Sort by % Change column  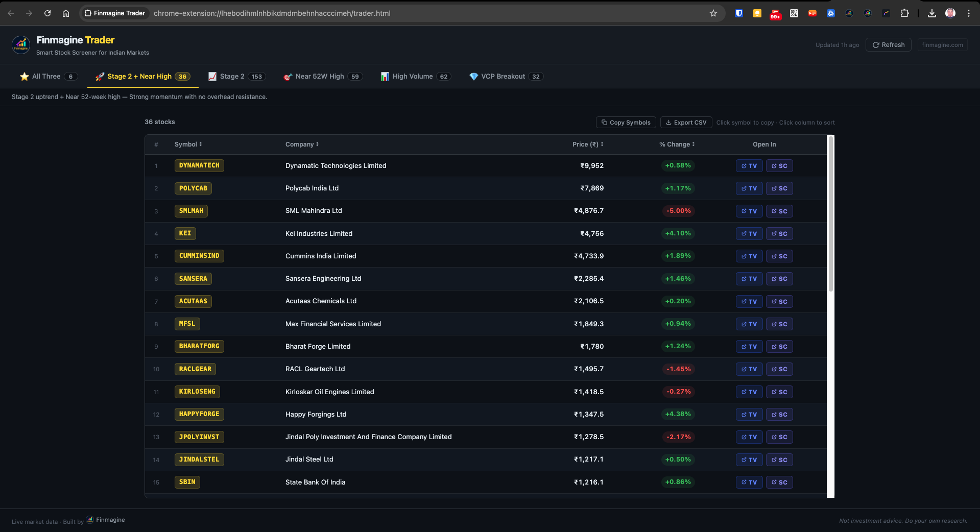[x=677, y=144]
